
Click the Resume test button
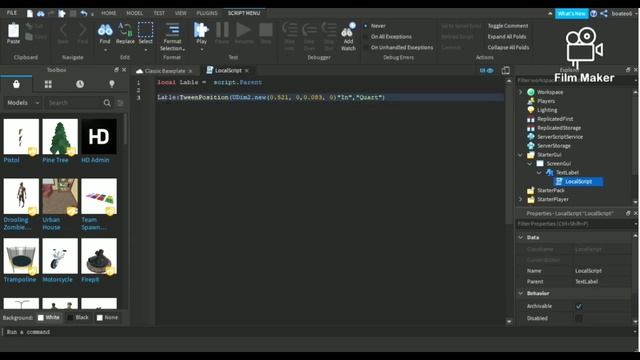pyautogui.click(x=244, y=30)
